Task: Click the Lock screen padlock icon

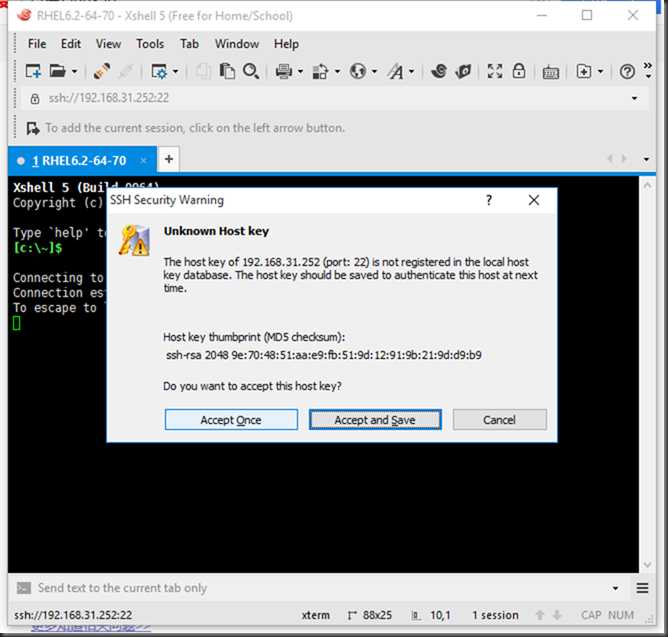Action: pos(518,71)
